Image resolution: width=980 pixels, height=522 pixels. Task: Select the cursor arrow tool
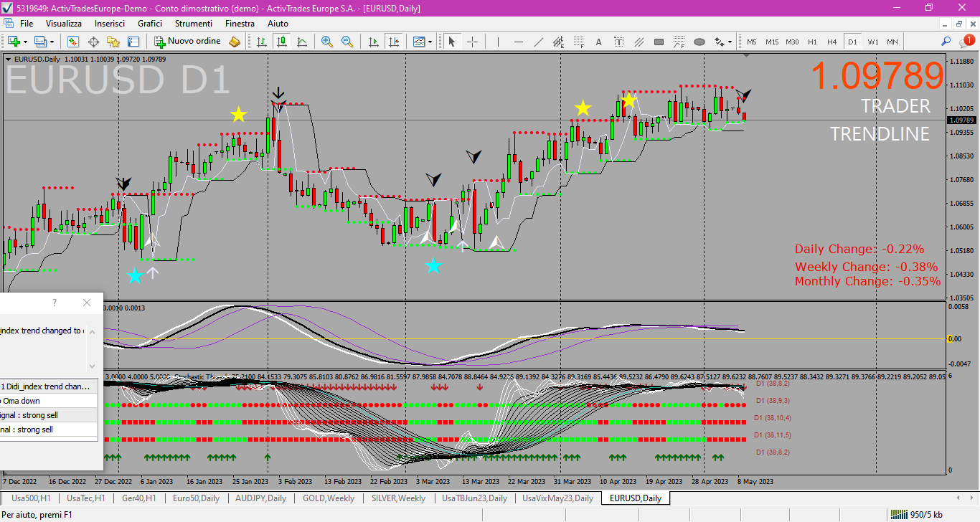pos(452,42)
